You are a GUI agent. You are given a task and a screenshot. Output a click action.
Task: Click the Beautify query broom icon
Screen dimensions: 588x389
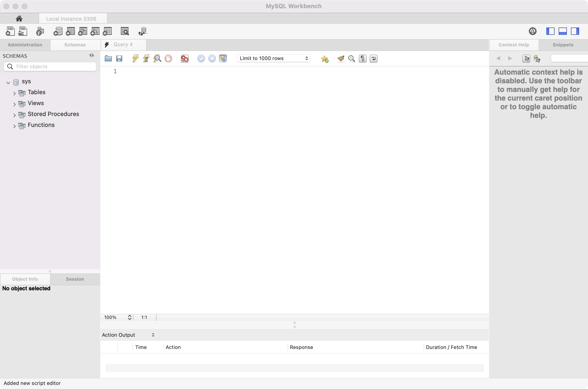pyautogui.click(x=341, y=58)
